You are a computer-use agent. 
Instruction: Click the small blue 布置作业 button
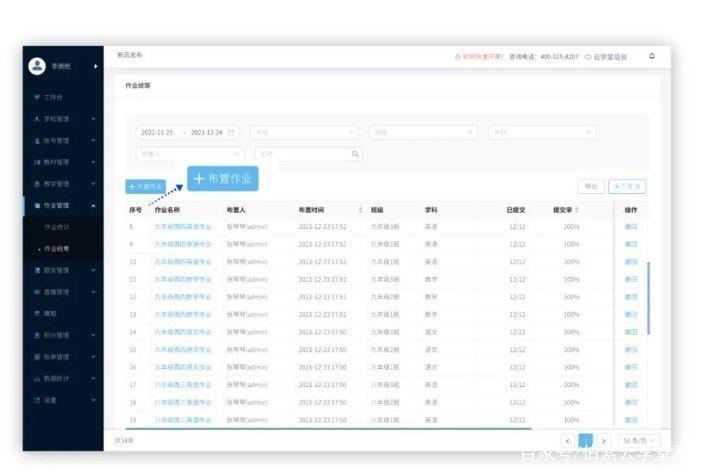(146, 186)
